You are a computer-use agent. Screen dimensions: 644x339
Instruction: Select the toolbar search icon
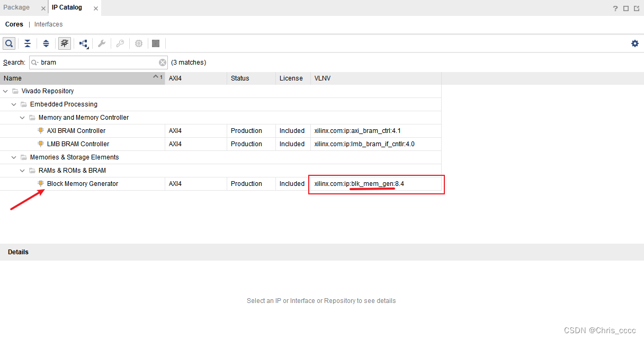9,43
